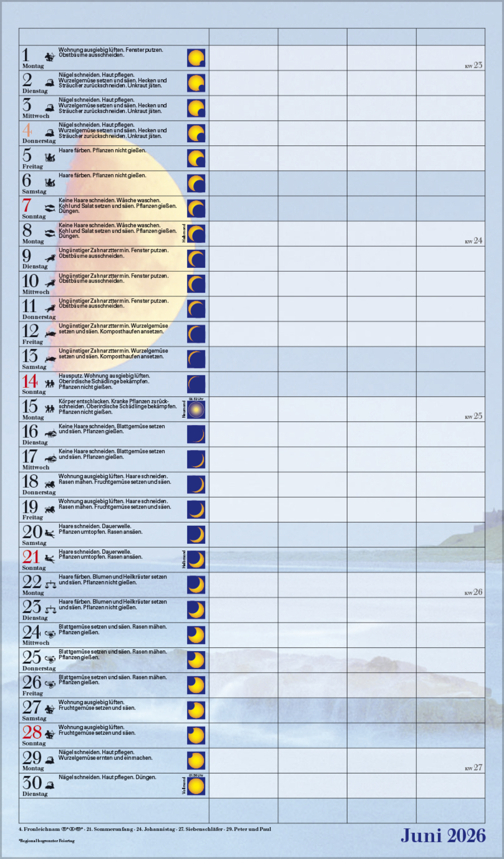504x859 pixels.
Task: Select the date number 12 Freitag
Action: click(x=30, y=331)
